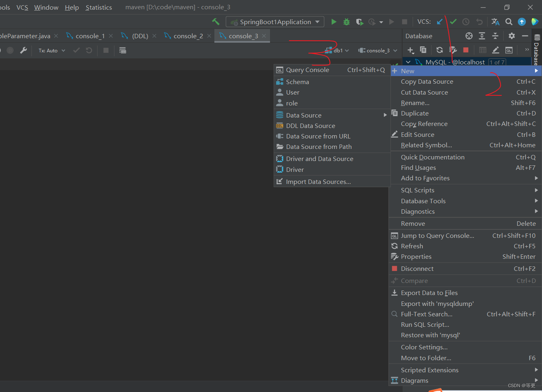Click the Database toolbar plus New icon

410,50
